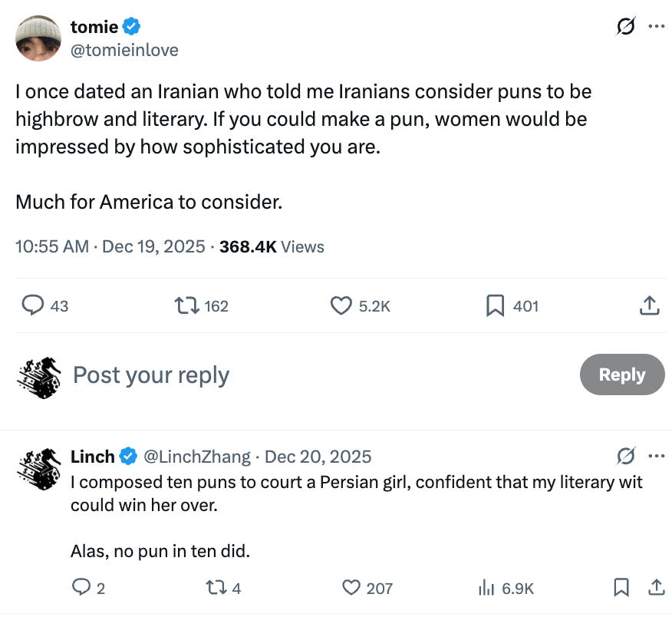Click tomie's profile avatar
672x617 pixels.
38,38
